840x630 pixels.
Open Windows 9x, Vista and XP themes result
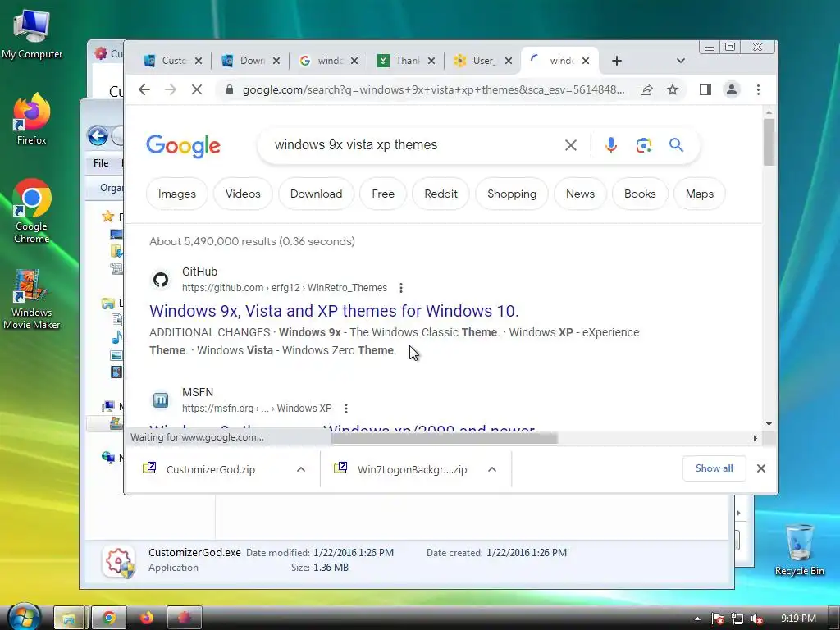point(334,311)
